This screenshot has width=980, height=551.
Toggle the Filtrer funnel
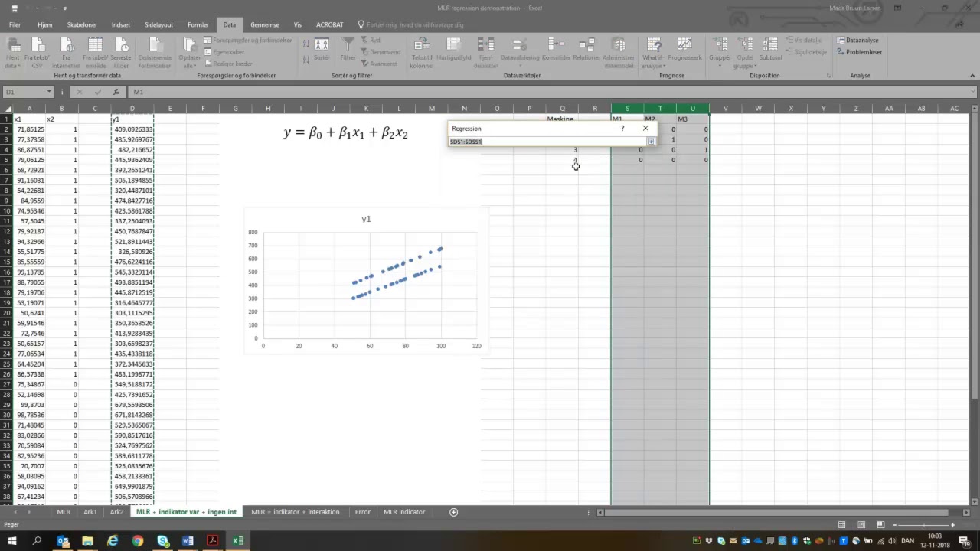[348, 50]
